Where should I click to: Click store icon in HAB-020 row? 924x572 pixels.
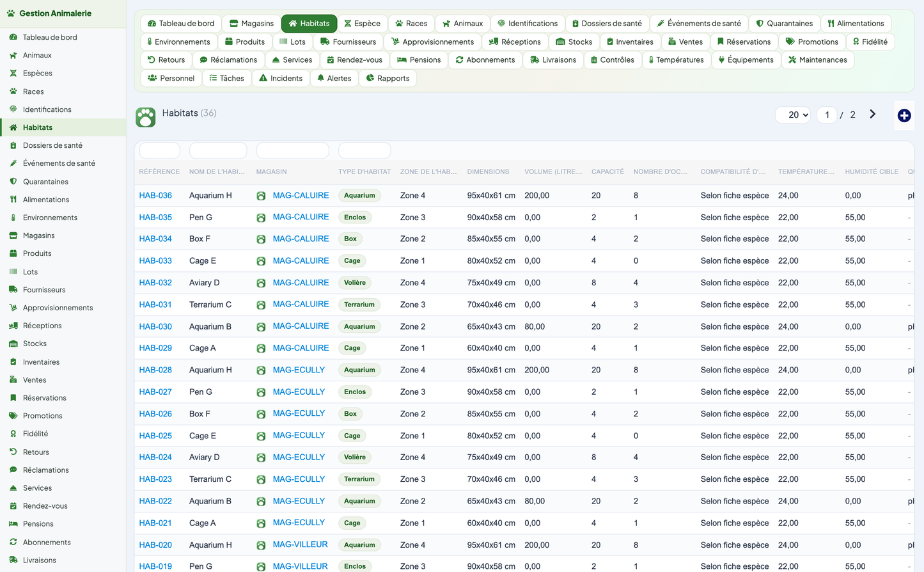(261, 545)
